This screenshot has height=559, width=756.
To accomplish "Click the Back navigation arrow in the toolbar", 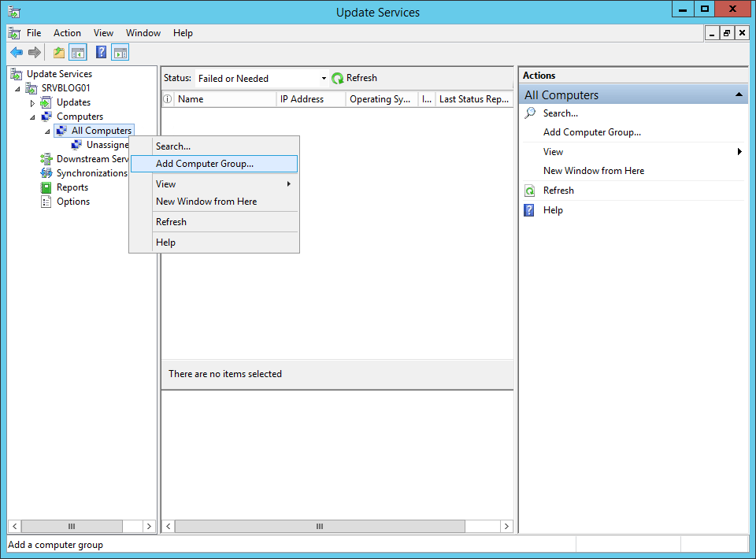I will (16, 52).
